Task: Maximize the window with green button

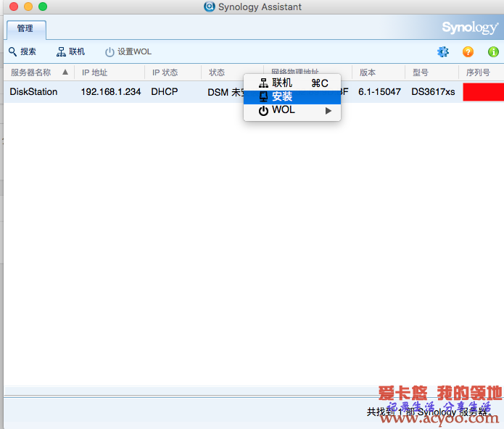Action: tap(43, 7)
